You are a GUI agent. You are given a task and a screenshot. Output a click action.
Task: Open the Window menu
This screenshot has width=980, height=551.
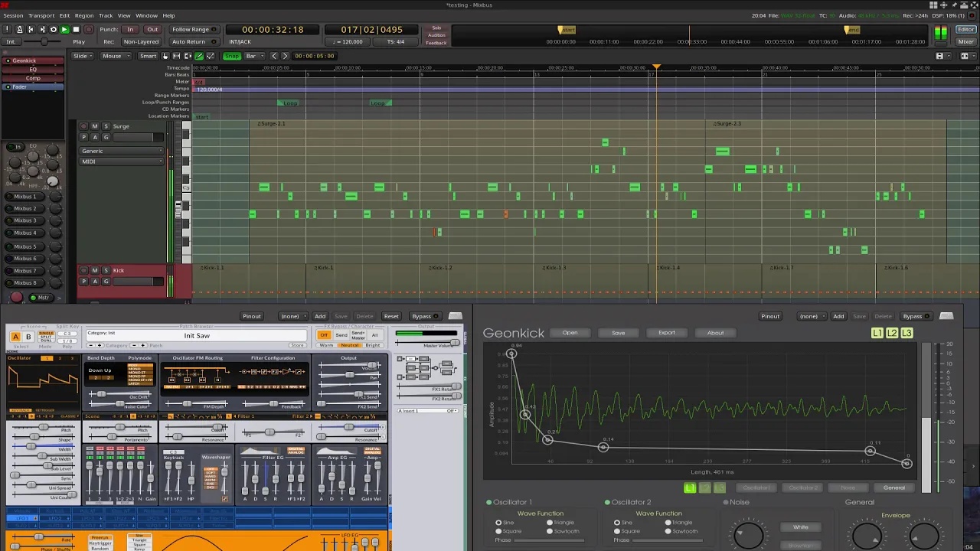click(146, 15)
